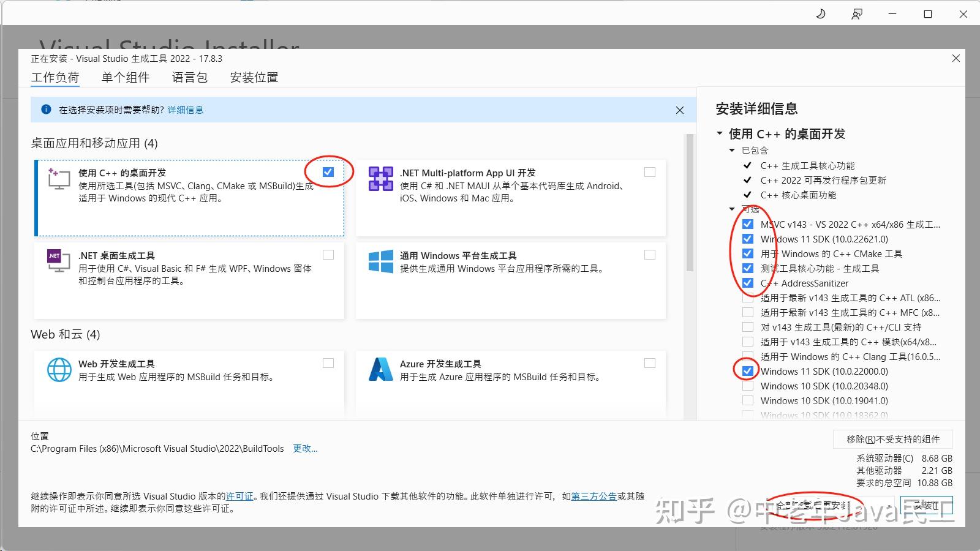Uncheck Windows 11 SDK (10.0.22000.0)

(x=748, y=371)
